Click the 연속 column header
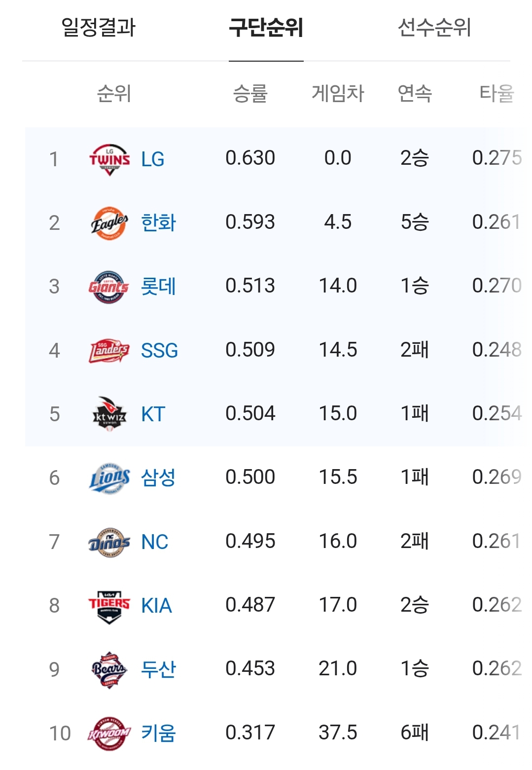Viewport: 532px width, 770px height. (415, 93)
